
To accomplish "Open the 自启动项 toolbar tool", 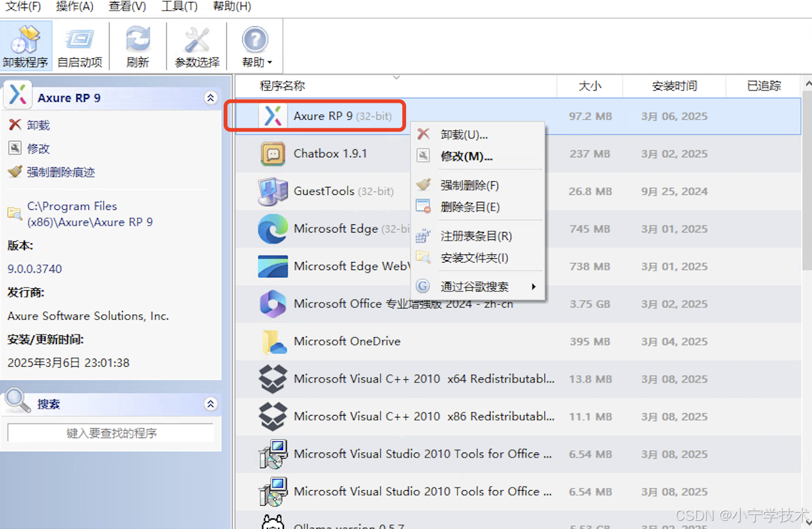I will 80,46.
